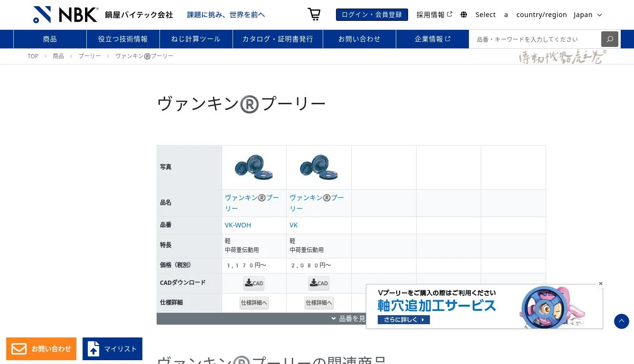Open the VK part number link
The width and height of the screenshot is (634, 364).
pos(294,225)
